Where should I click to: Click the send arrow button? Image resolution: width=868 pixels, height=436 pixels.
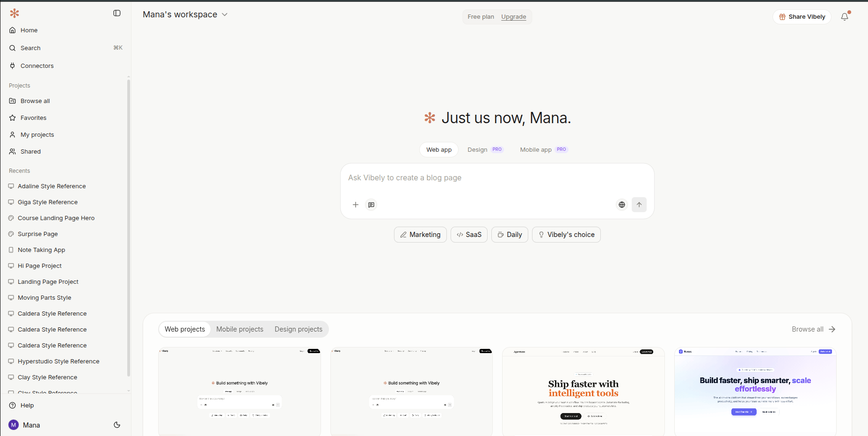(x=639, y=205)
